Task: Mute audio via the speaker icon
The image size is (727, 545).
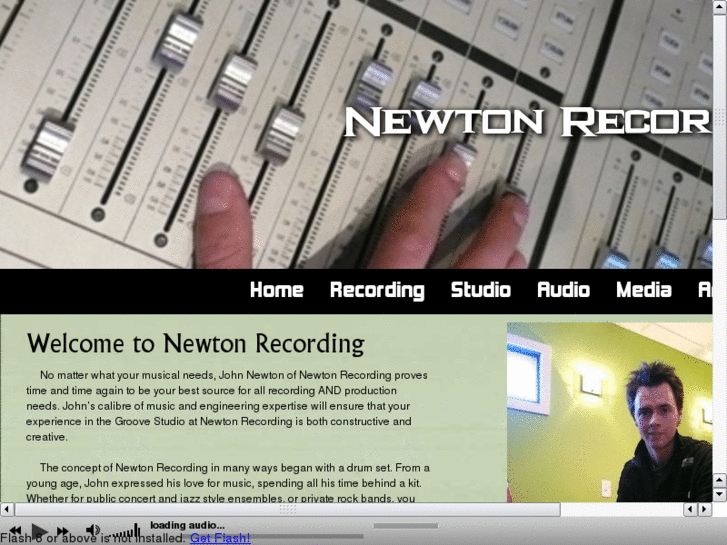Action: coord(93,530)
